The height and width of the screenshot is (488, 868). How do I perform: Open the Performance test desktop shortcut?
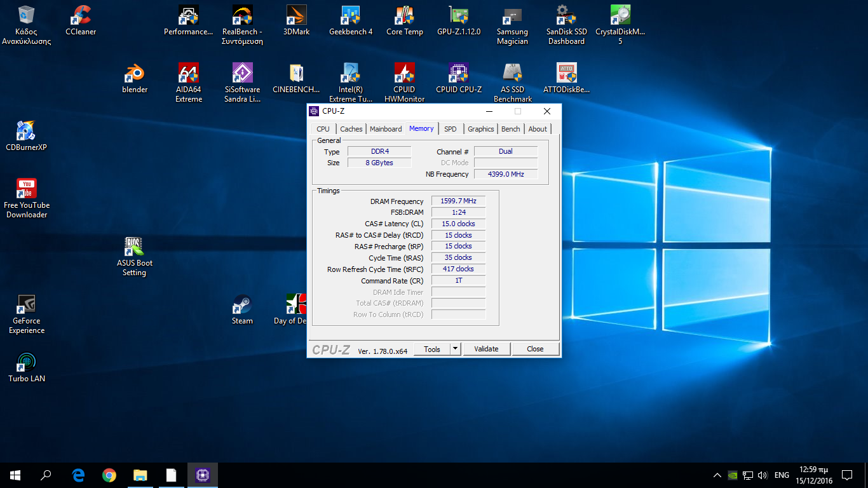(x=188, y=21)
